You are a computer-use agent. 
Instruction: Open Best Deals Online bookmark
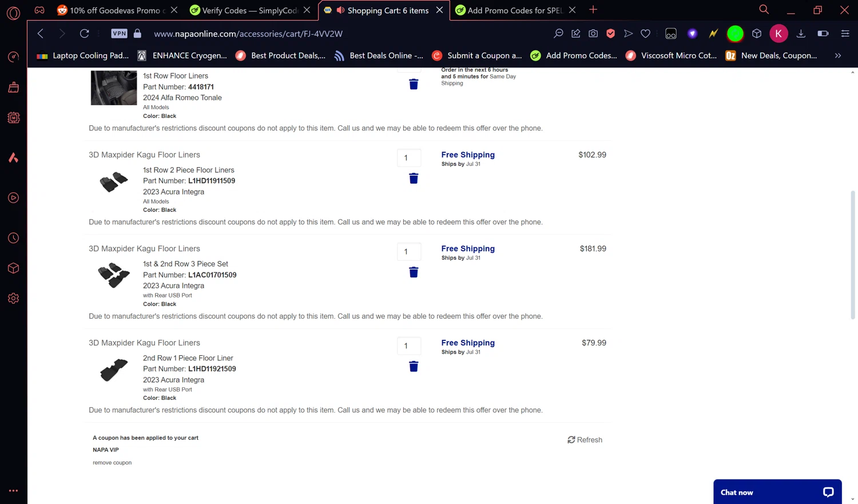pyautogui.click(x=379, y=55)
